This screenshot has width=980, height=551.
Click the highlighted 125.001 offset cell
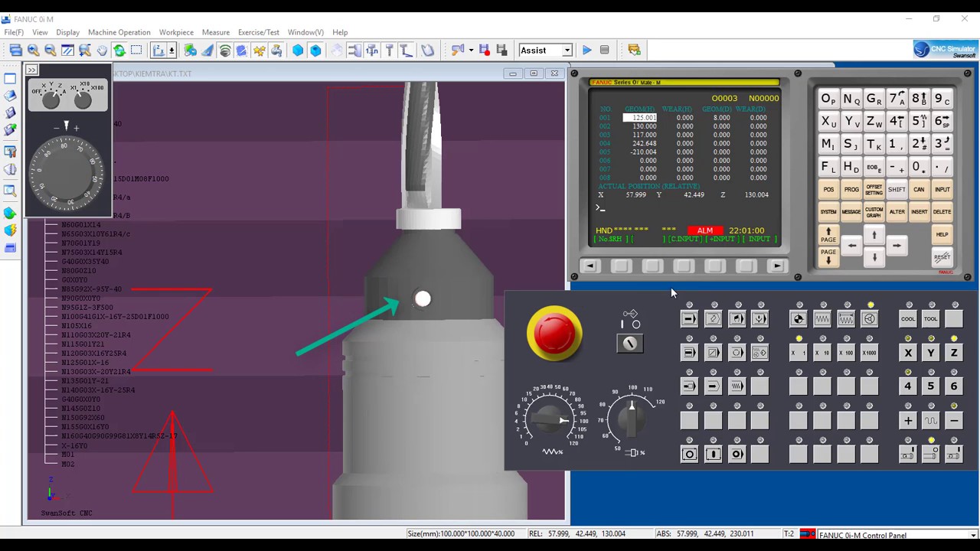tap(639, 118)
